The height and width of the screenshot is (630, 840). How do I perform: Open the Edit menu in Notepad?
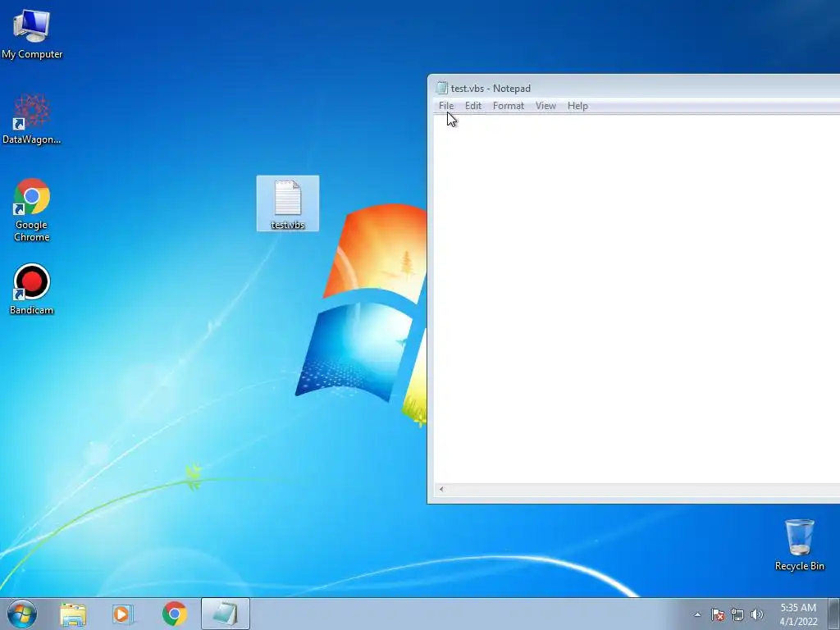click(473, 106)
